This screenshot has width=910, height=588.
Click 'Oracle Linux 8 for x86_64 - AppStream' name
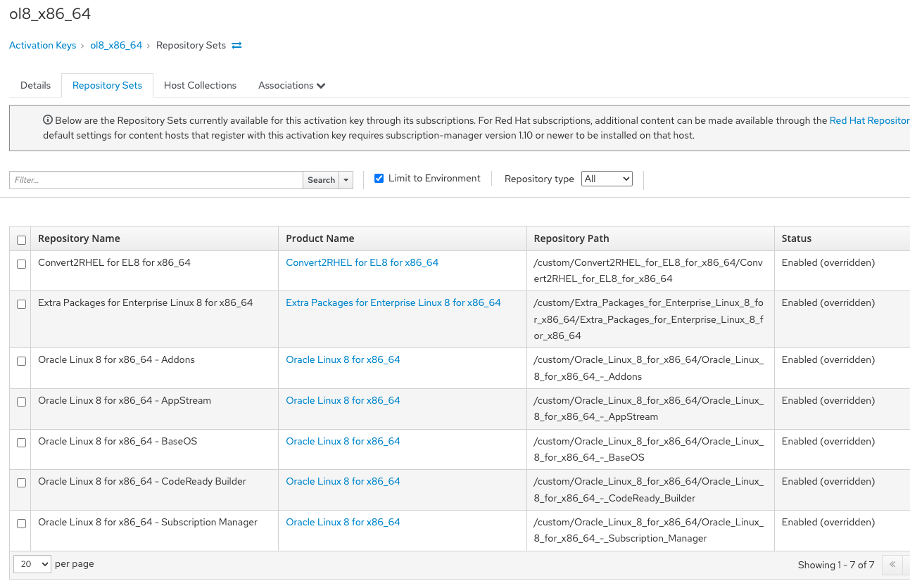[125, 400]
